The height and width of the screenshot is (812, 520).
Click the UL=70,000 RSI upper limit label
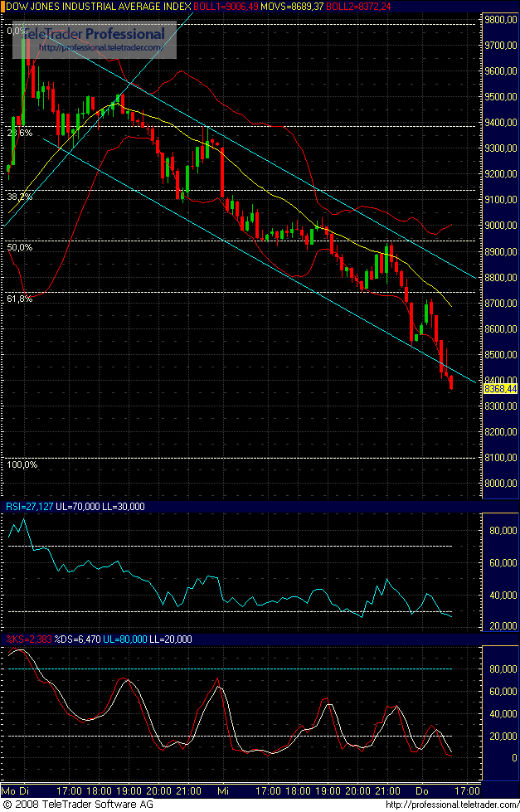tap(78, 507)
